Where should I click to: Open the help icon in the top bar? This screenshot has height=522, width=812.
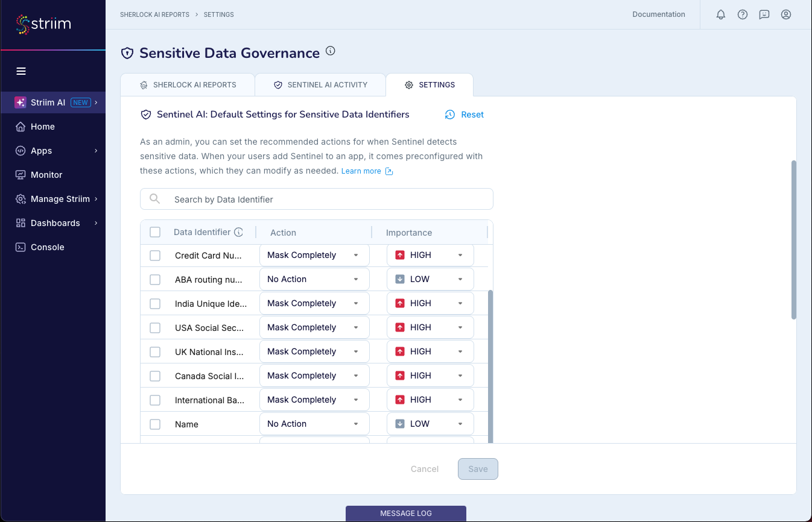742,14
